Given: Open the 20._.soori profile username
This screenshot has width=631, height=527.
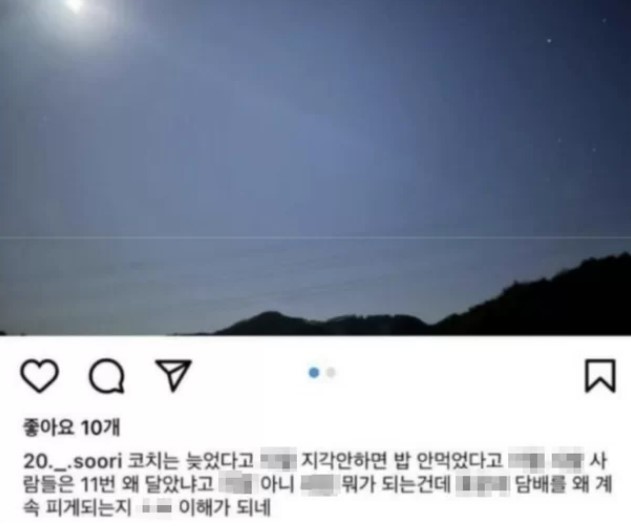Looking at the screenshot, I should pos(72,461).
